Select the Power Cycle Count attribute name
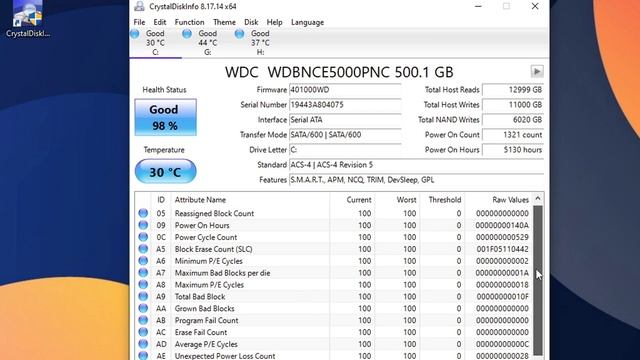 (206, 237)
